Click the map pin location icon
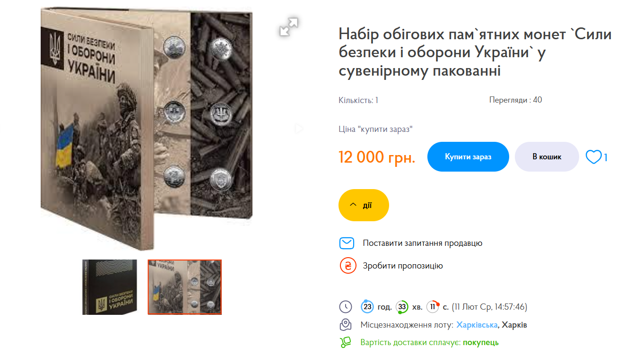This screenshot has width=625, height=364. tap(346, 325)
